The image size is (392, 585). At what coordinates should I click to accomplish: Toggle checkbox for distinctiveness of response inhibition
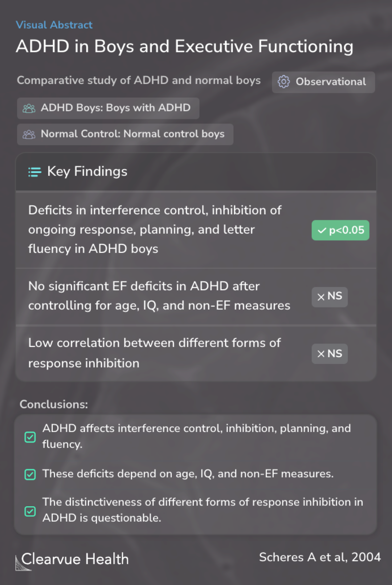[x=30, y=511]
